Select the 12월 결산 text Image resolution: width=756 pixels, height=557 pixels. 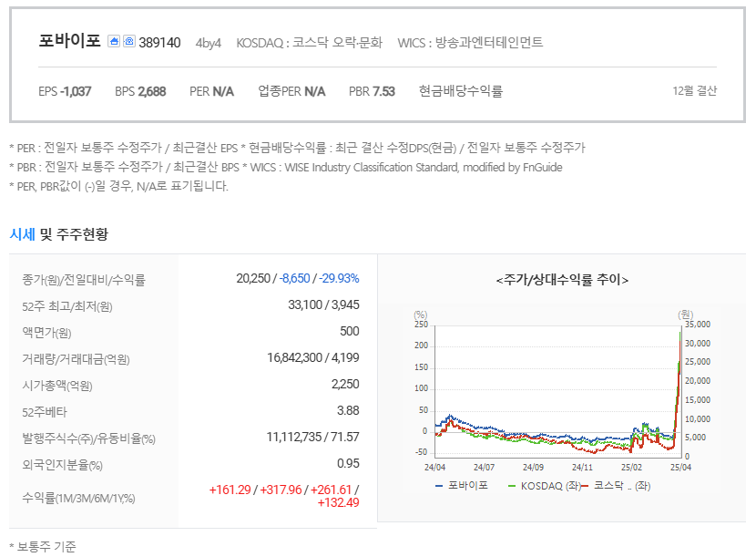coord(694,91)
